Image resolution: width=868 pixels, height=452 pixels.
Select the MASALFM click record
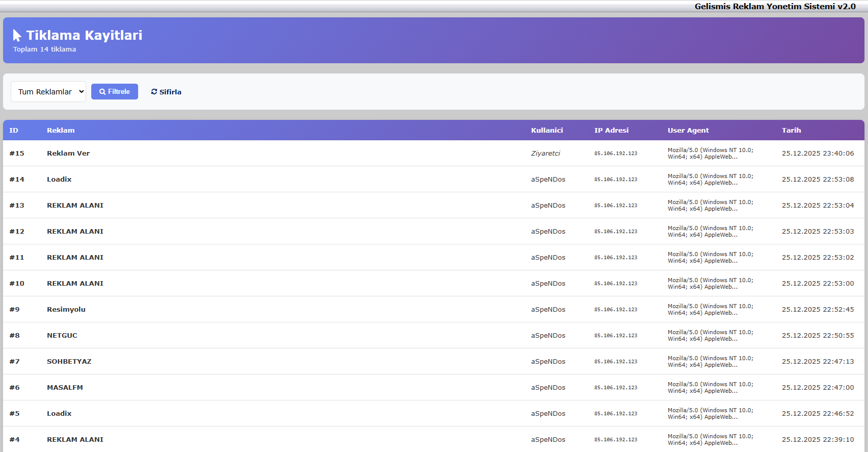pos(65,388)
